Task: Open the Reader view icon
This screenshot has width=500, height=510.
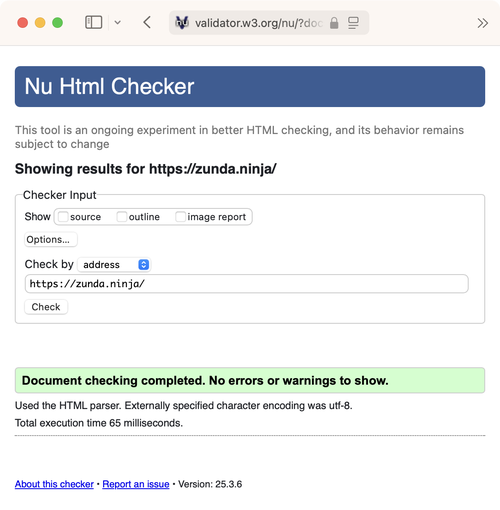Action: [353, 23]
